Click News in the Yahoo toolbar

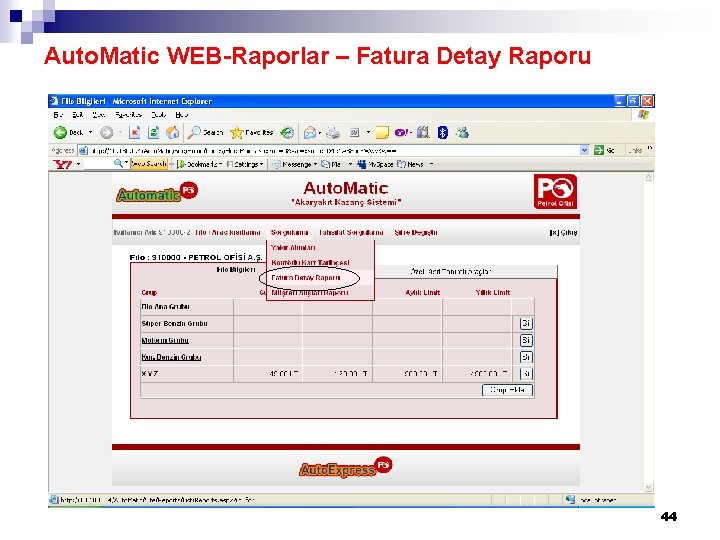(411, 164)
